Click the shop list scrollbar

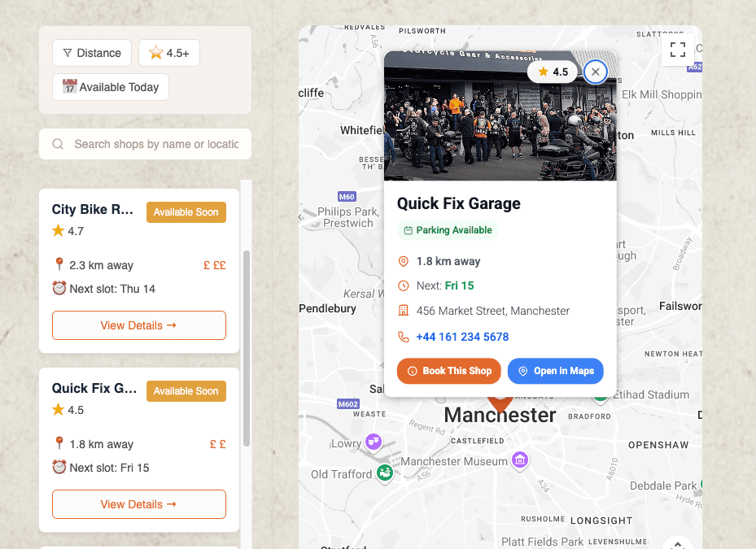(247, 348)
